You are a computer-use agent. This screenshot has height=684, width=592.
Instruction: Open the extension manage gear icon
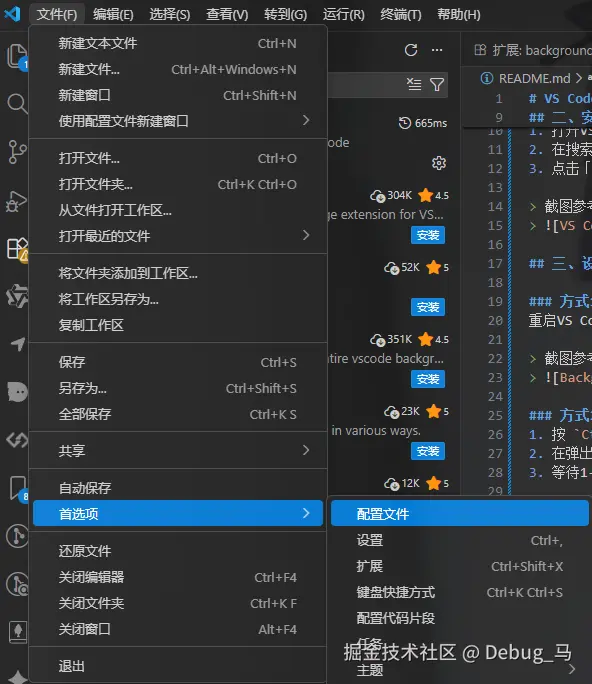point(438,163)
